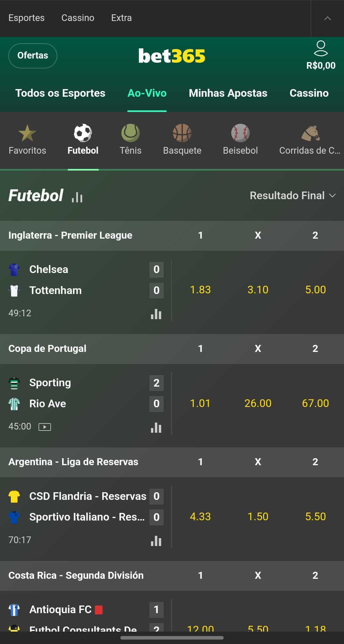The width and height of the screenshot is (344, 644).
Task: Collapse the Inglaterra - Premier League section
Action: pyautogui.click(x=70, y=235)
